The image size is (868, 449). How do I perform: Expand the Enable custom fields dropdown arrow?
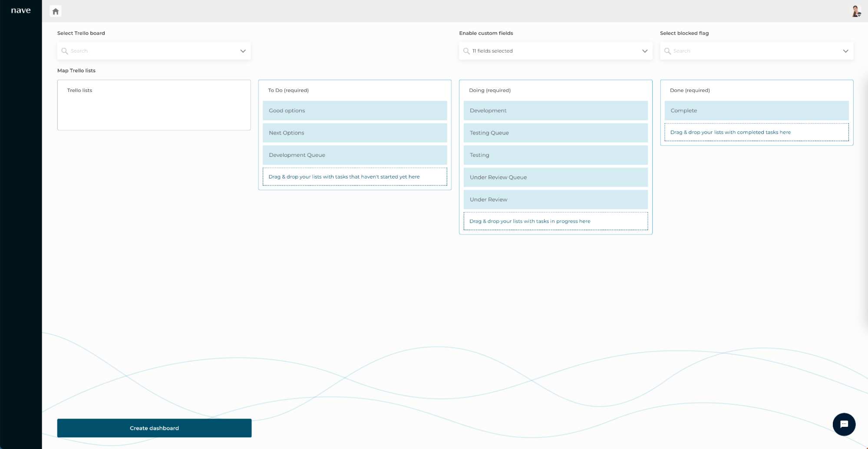[x=644, y=51]
